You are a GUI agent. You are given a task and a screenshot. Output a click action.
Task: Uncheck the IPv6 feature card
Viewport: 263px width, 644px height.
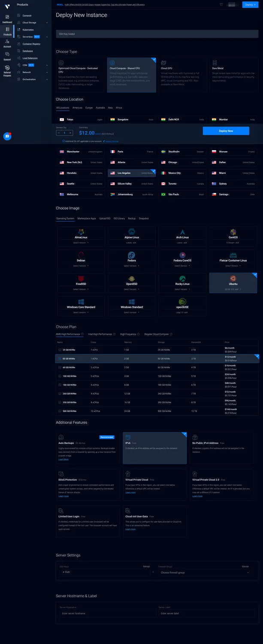(155, 448)
